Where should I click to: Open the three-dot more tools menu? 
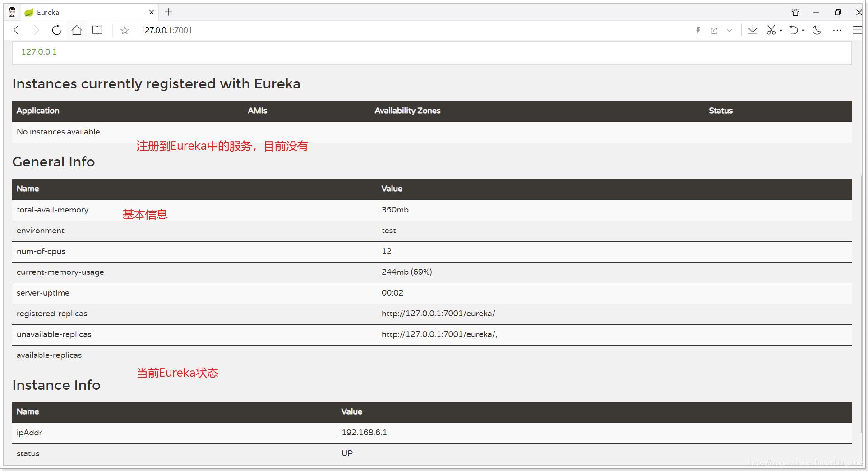pyautogui.click(x=837, y=30)
